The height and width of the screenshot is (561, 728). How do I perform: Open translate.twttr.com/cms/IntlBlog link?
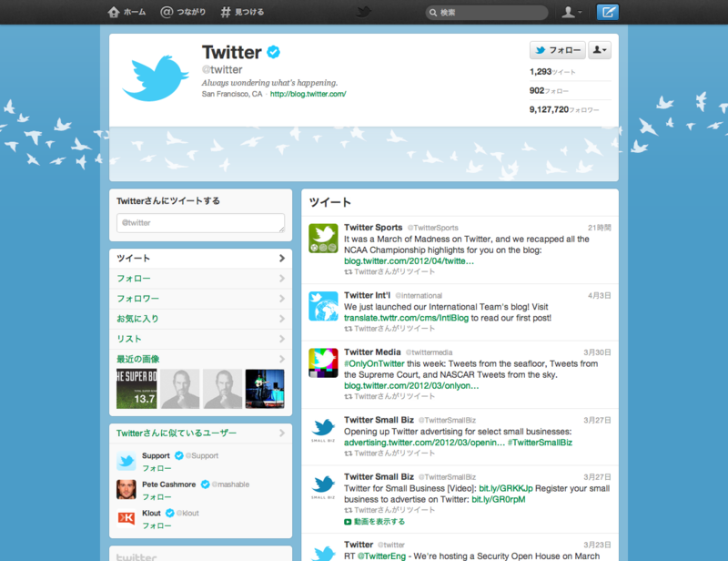pos(406,318)
